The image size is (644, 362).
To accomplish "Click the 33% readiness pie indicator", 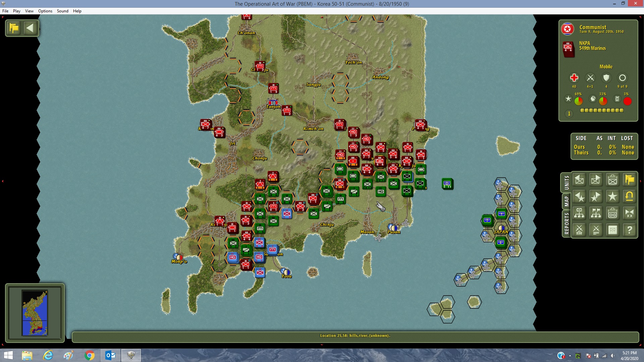I will [603, 101].
